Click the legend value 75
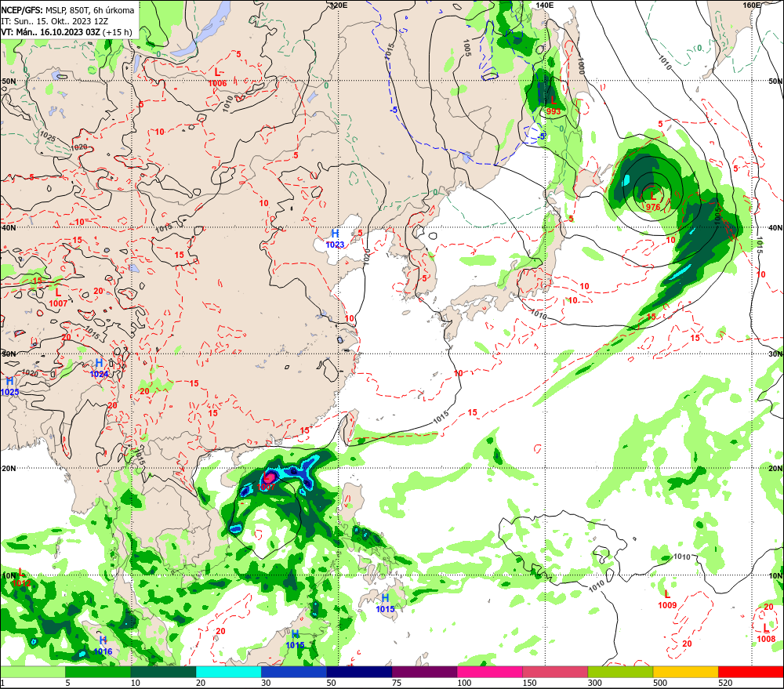 tap(397, 683)
